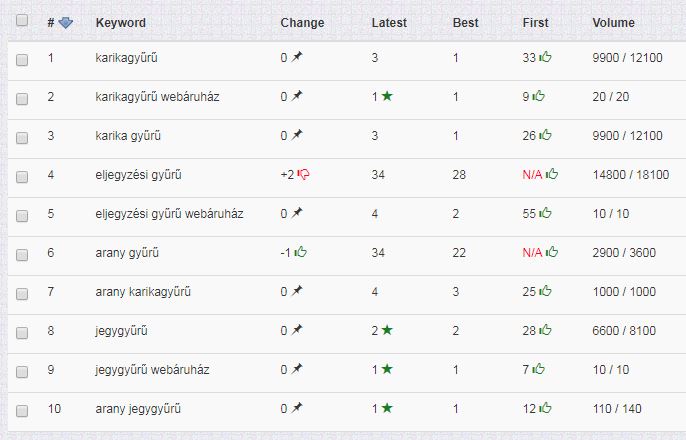
Task: Sort by the Latest column header
Action: [x=389, y=23]
